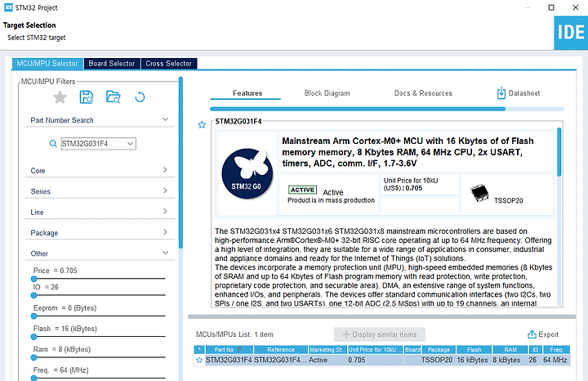The height and width of the screenshot is (381, 588).
Task: Click the Flash slider handle
Action: pos(34,337)
